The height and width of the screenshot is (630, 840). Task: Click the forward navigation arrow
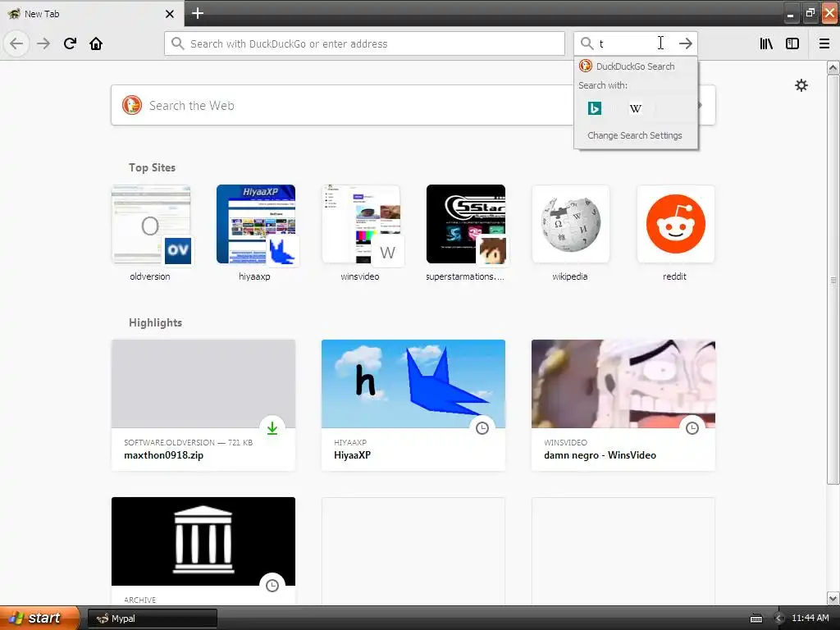coord(43,43)
